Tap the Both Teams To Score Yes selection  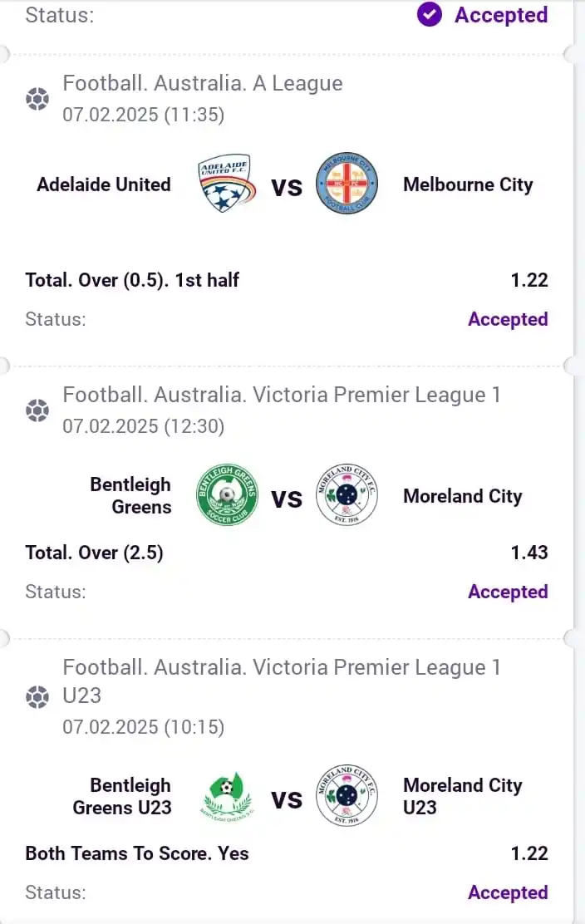coord(137,853)
